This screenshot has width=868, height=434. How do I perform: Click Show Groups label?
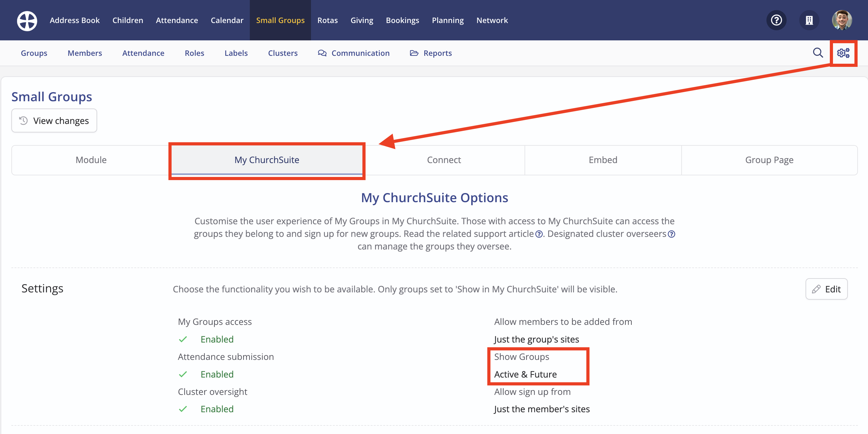(521, 357)
